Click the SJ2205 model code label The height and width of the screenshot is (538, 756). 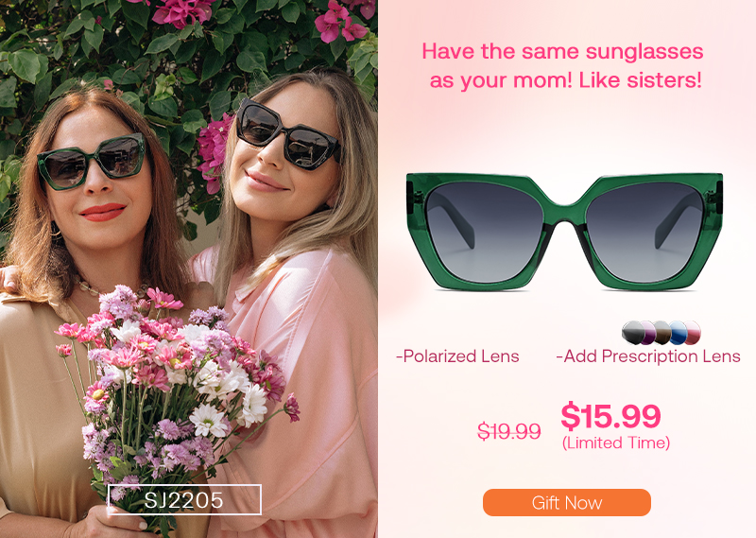coord(184,500)
